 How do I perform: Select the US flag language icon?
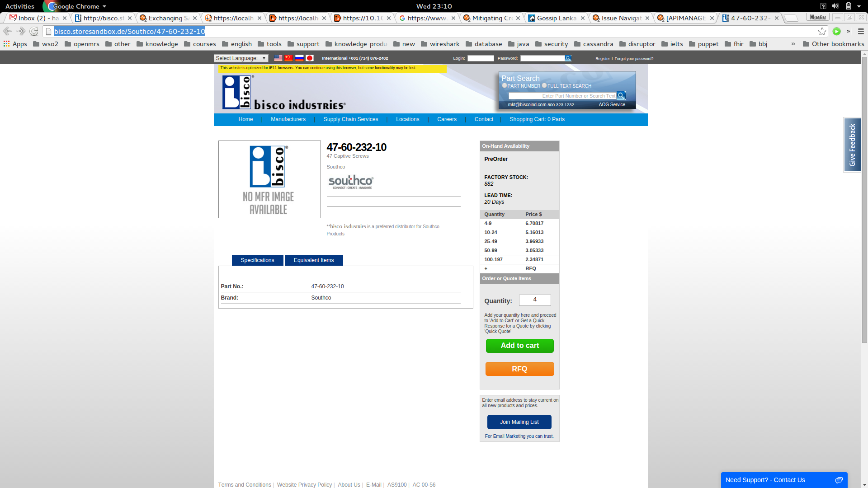tap(278, 58)
